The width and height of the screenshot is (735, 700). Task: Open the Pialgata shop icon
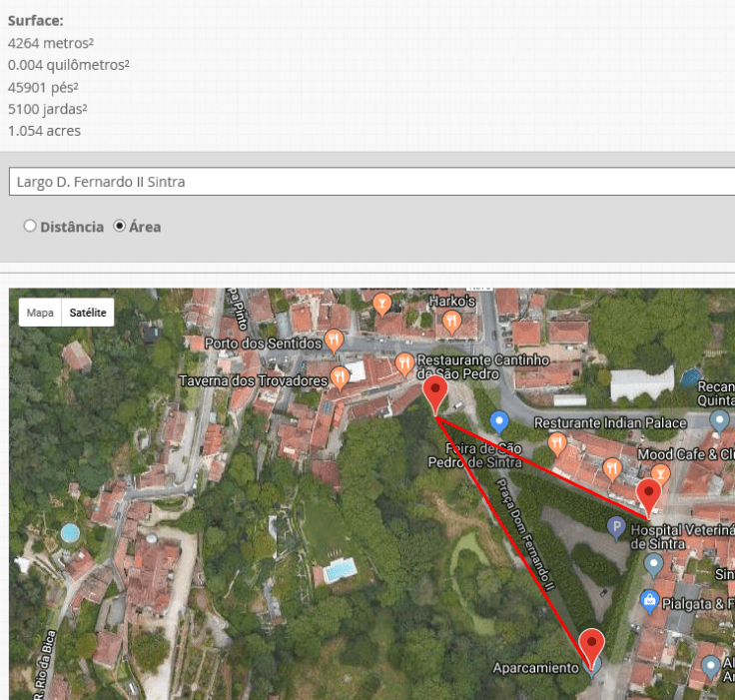pos(650,601)
